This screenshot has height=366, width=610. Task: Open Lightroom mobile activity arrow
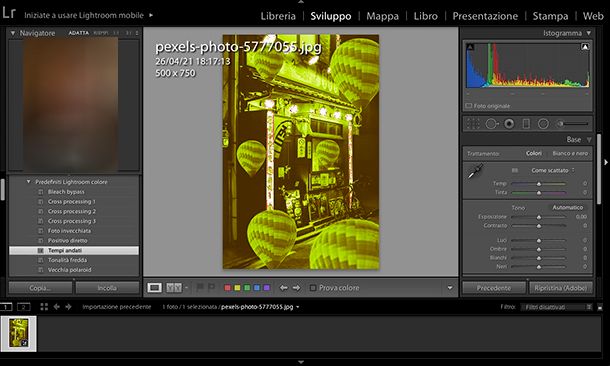151,15
